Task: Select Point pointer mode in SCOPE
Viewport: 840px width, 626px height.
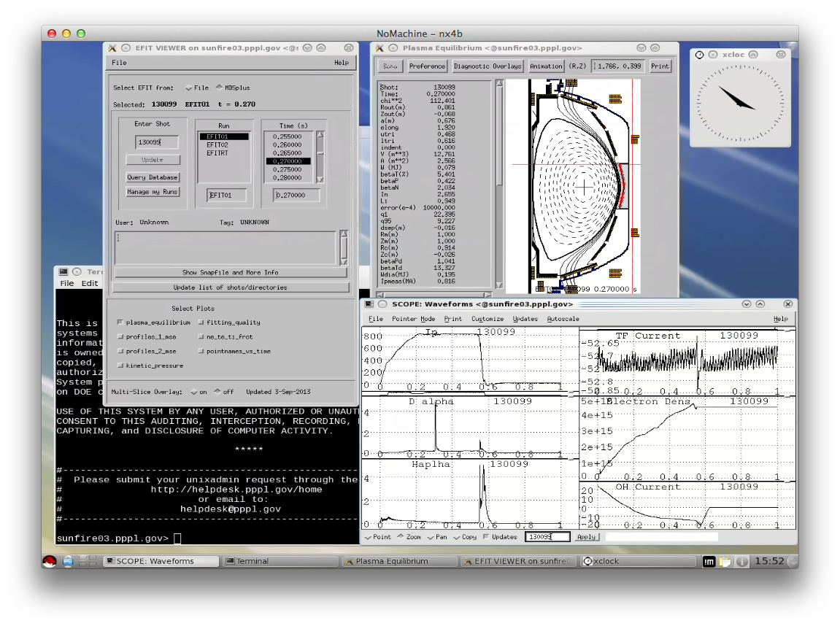Action: pos(378,537)
